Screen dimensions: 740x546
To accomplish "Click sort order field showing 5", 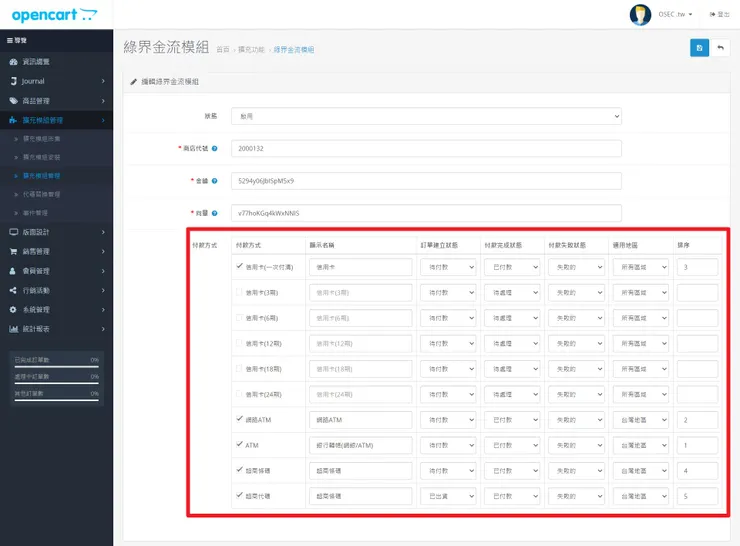I will 698,496.
